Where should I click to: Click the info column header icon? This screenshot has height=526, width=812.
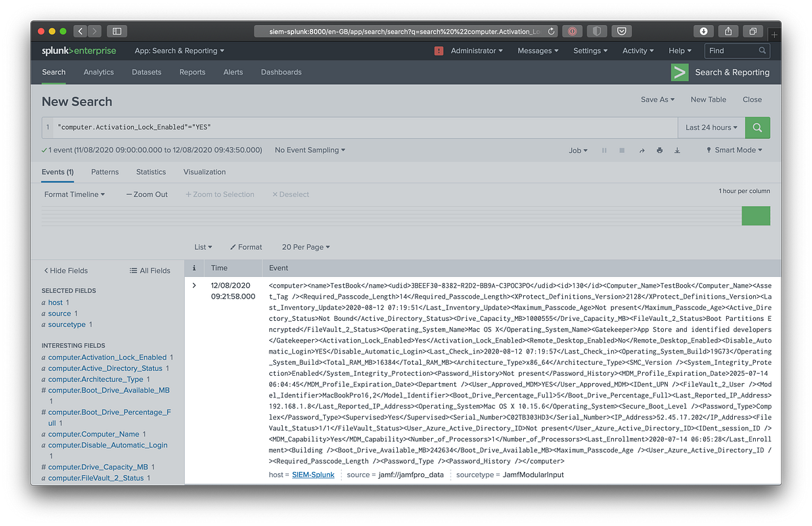coord(194,268)
